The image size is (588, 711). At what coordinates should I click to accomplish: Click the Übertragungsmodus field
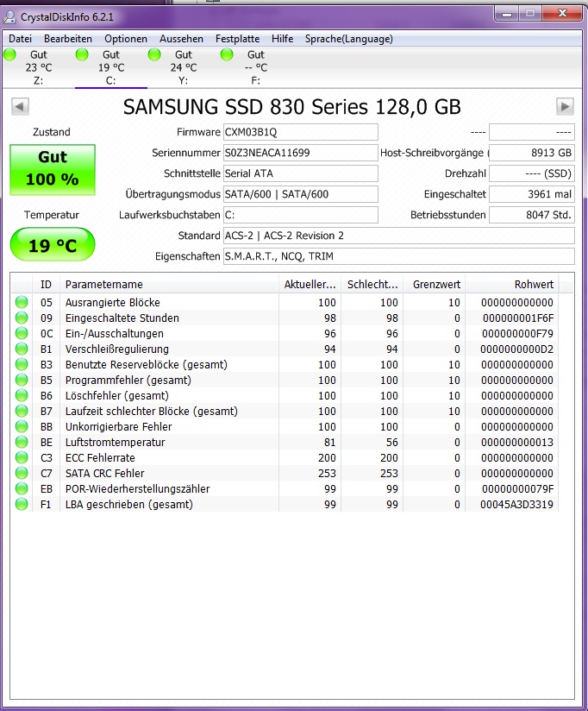pos(300,194)
